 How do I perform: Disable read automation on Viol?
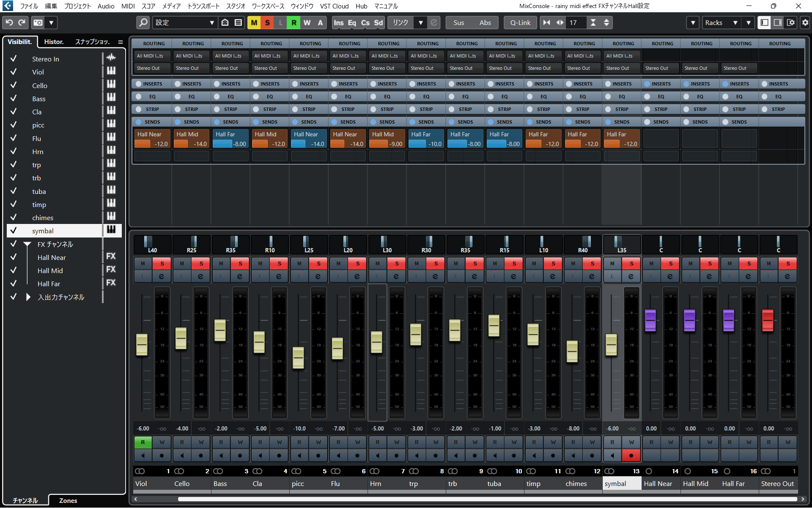pyautogui.click(x=143, y=442)
